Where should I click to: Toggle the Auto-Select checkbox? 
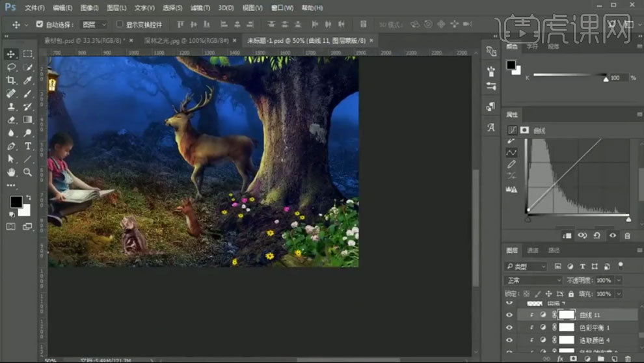40,24
